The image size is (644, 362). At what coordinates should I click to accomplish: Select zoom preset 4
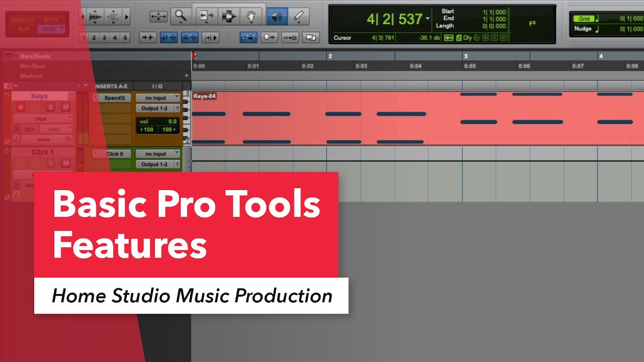pyautogui.click(x=115, y=38)
